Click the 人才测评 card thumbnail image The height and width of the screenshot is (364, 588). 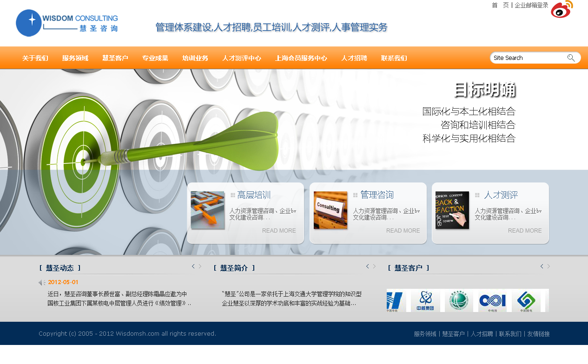click(x=452, y=210)
